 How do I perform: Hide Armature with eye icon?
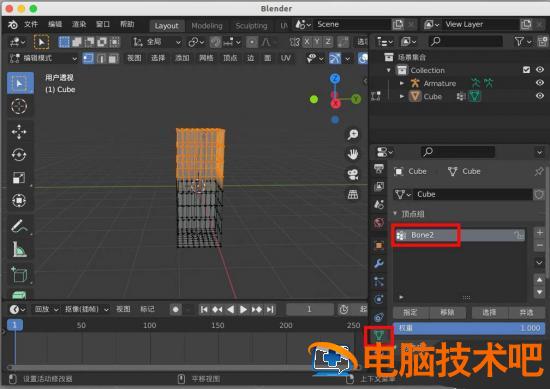540,82
